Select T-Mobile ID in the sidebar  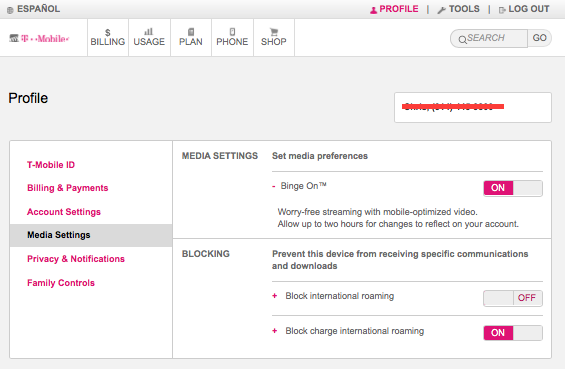pos(51,165)
